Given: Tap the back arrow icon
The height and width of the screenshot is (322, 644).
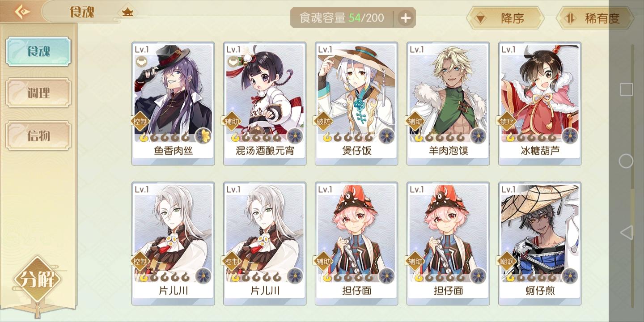Looking at the screenshot, I should coord(21,11).
